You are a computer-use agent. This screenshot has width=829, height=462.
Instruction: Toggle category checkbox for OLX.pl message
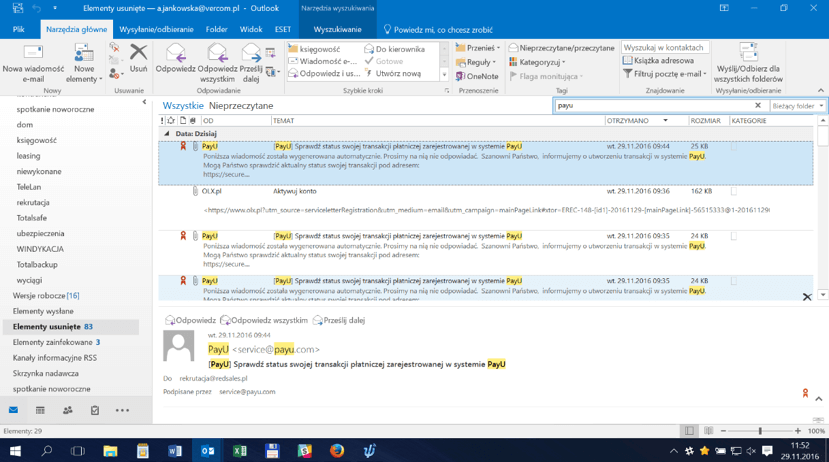tap(734, 191)
